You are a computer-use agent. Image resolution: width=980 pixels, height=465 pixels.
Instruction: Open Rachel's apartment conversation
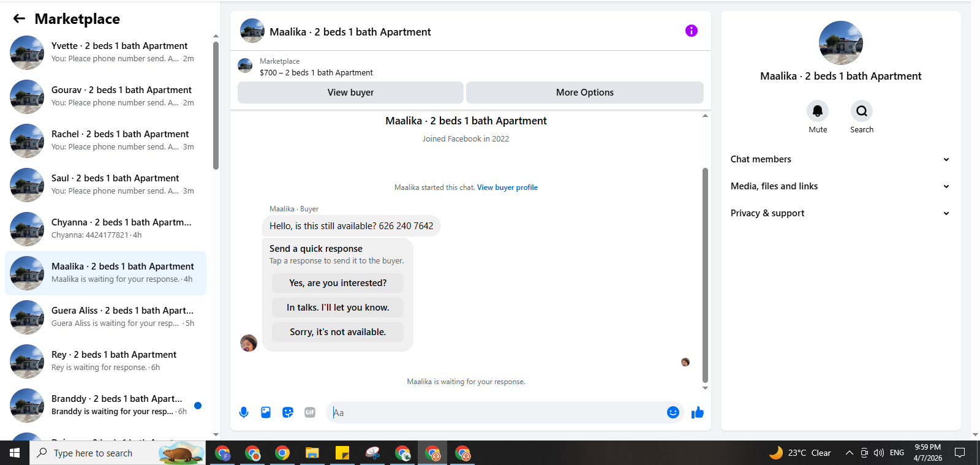tap(105, 141)
